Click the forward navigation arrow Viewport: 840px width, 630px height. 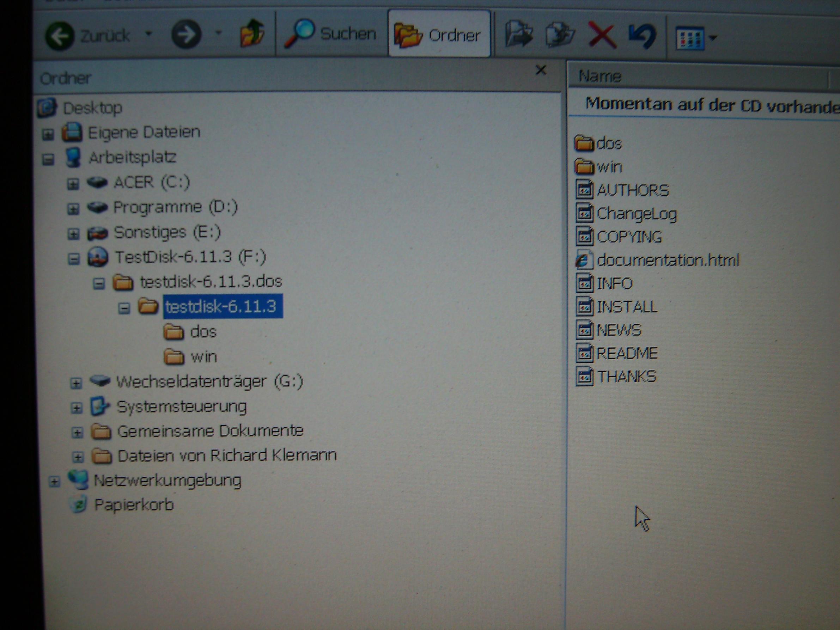click(186, 35)
